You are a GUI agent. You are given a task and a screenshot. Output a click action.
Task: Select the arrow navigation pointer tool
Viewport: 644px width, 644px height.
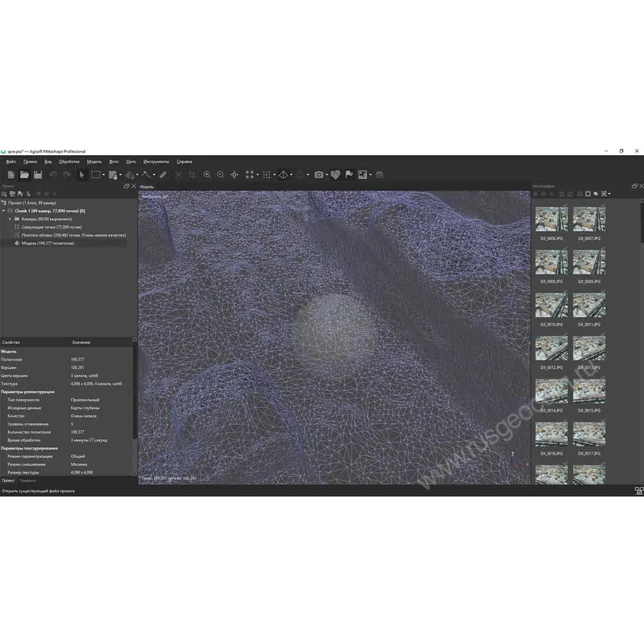81,175
